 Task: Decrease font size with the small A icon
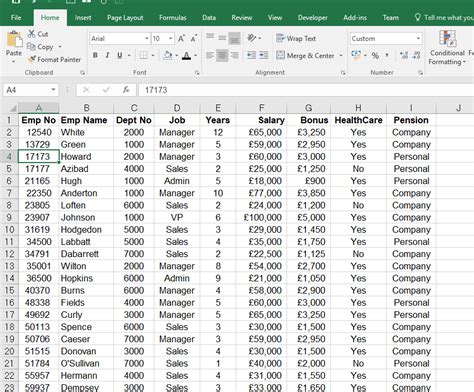(x=194, y=39)
